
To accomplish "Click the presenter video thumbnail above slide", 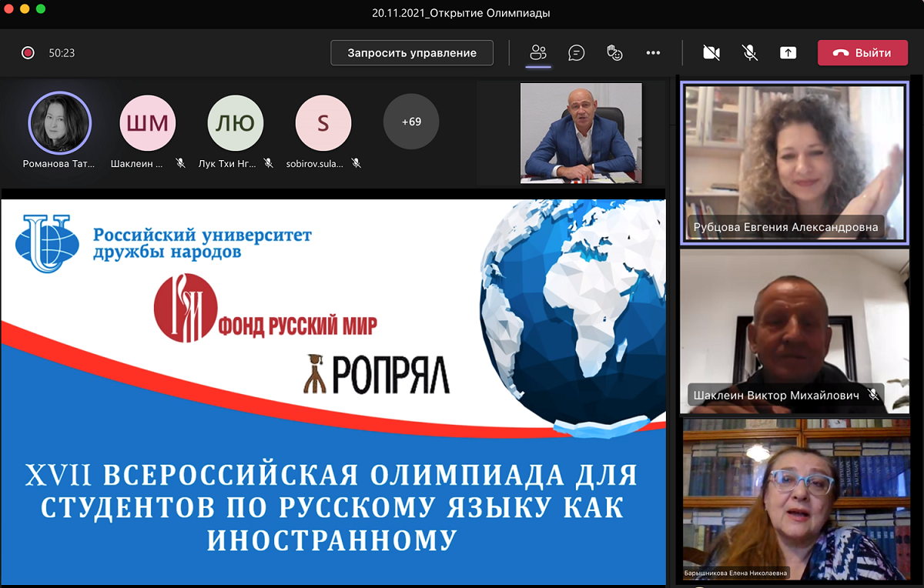I will tap(581, 133).
